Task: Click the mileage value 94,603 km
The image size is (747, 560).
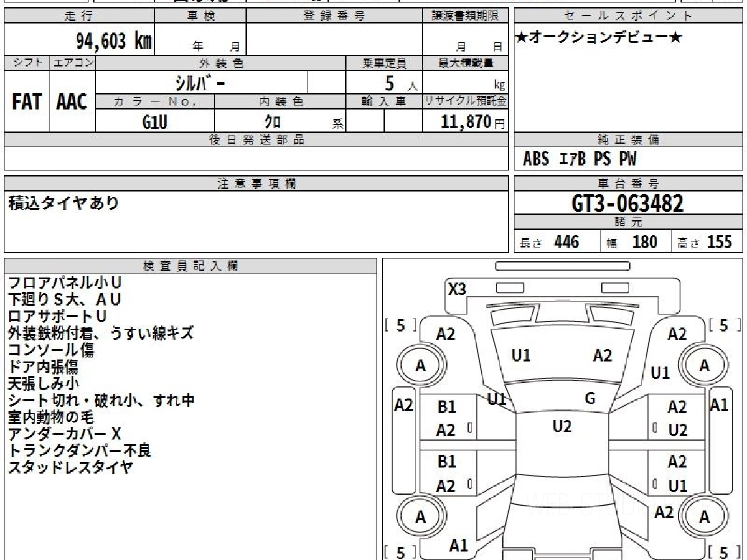Action: (x=114, y=41)
